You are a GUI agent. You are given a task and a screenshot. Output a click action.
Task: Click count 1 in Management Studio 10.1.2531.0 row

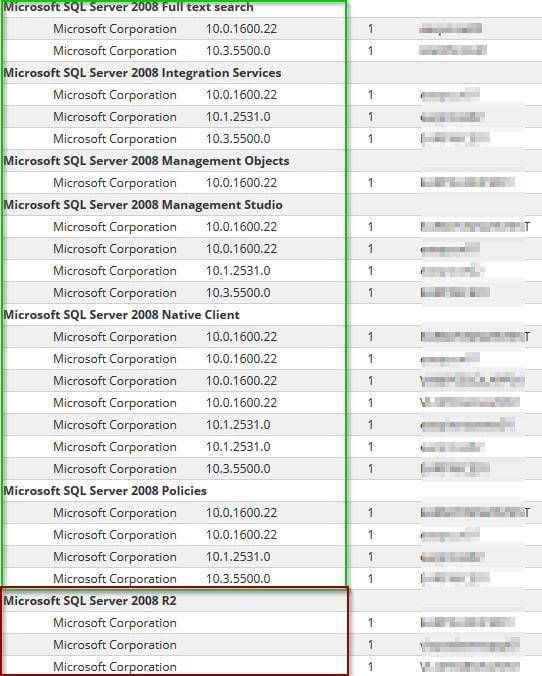coord(370,271)
